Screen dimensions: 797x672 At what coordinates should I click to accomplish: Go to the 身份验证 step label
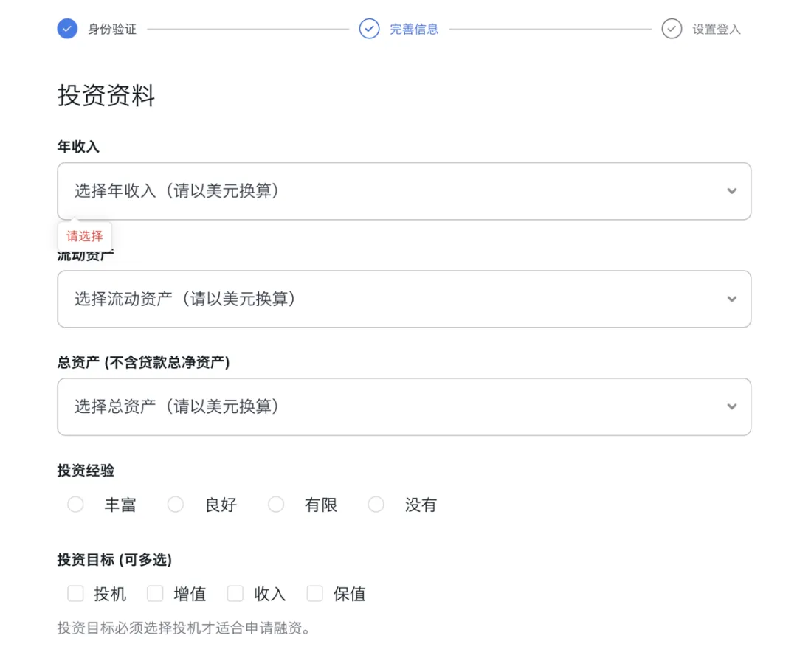[112, 30]
